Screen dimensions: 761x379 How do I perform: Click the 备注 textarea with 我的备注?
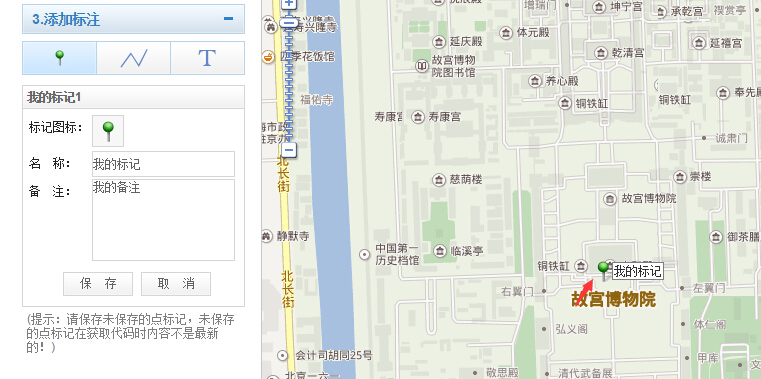coord(163,220)
